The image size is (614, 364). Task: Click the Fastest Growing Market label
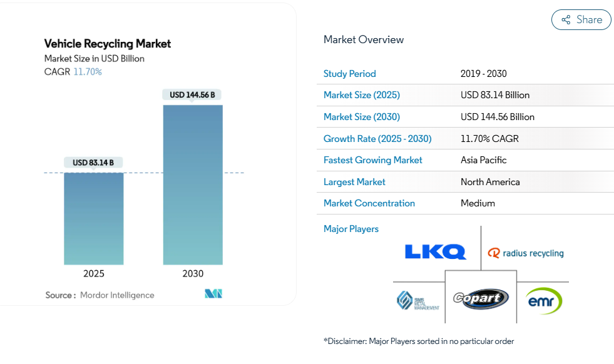tap(372, 160)
